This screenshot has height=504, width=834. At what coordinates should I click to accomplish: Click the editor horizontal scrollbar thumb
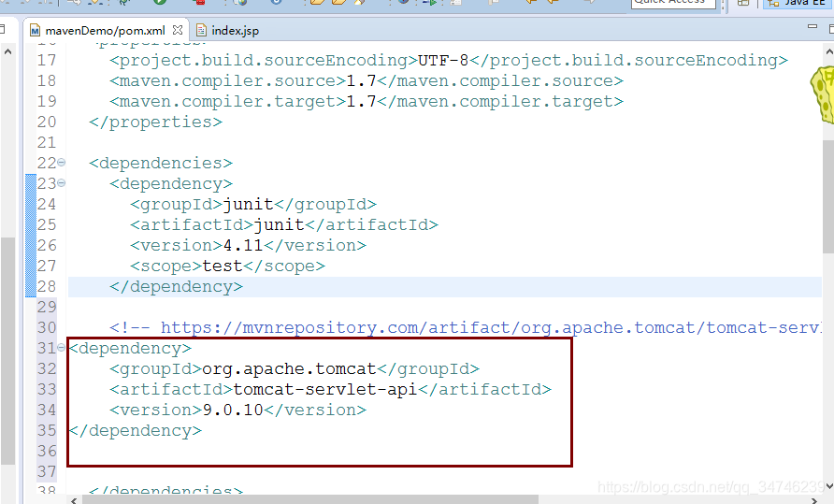pos(309,500)
